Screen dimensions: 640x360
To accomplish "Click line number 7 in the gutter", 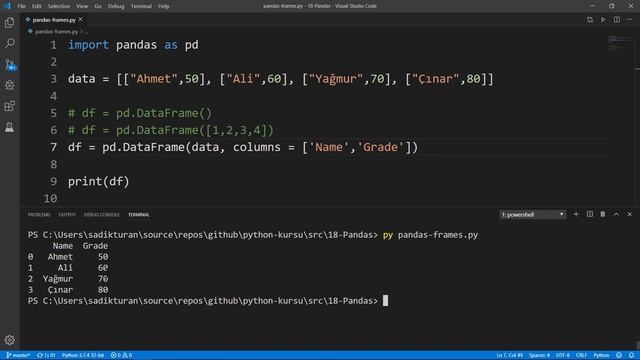I will click(x=53, y=147).
